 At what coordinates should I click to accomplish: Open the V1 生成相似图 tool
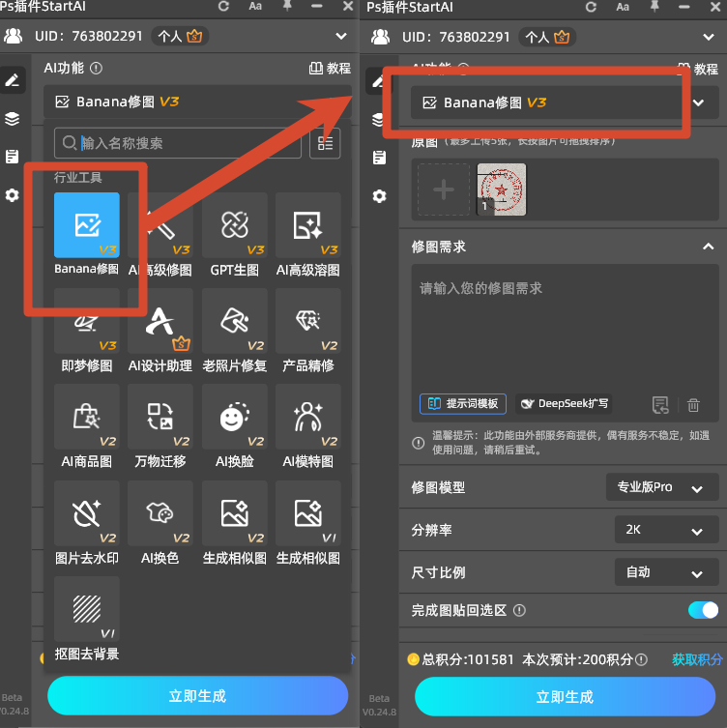[x=308, y=513]
